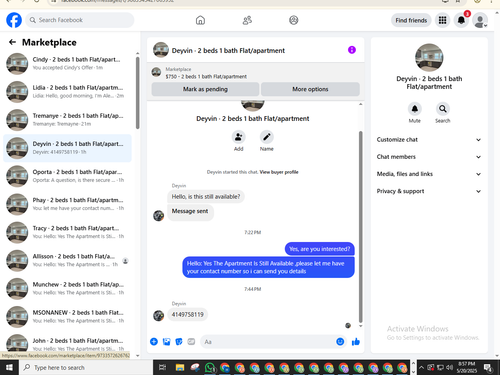The width and height of the screenshot is (500, 375).
Task: Open the Groups icon in top navigation
Action: [x=294, y=20]
